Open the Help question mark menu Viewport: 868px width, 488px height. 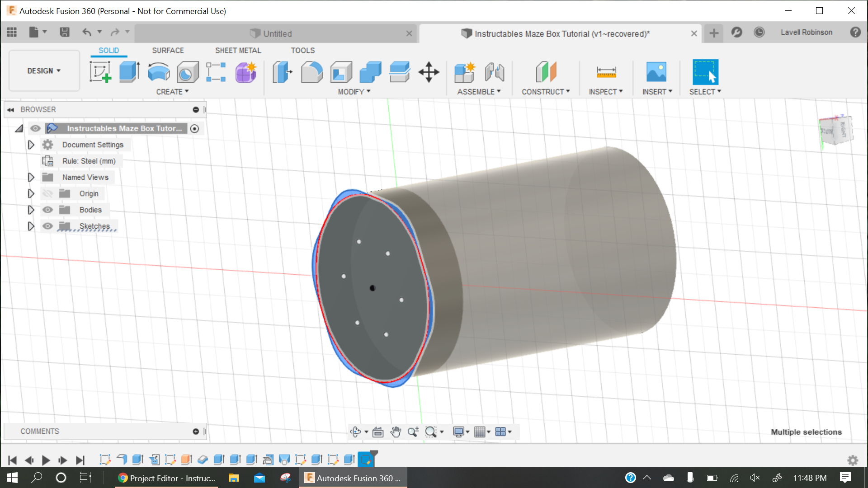point(855,32)
